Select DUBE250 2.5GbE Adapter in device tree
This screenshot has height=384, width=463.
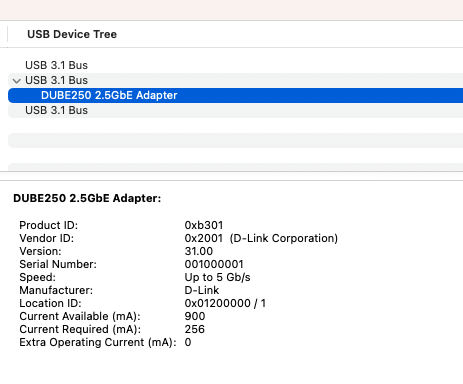click(235, 95)
